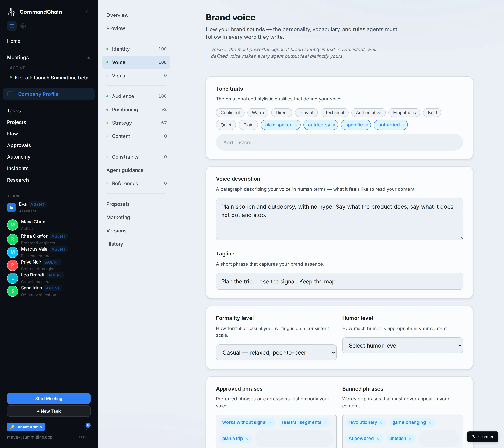The image size is (504, 448).
Task: Click Leo Brandt's avatar
Action: click(x=13, y=278)
